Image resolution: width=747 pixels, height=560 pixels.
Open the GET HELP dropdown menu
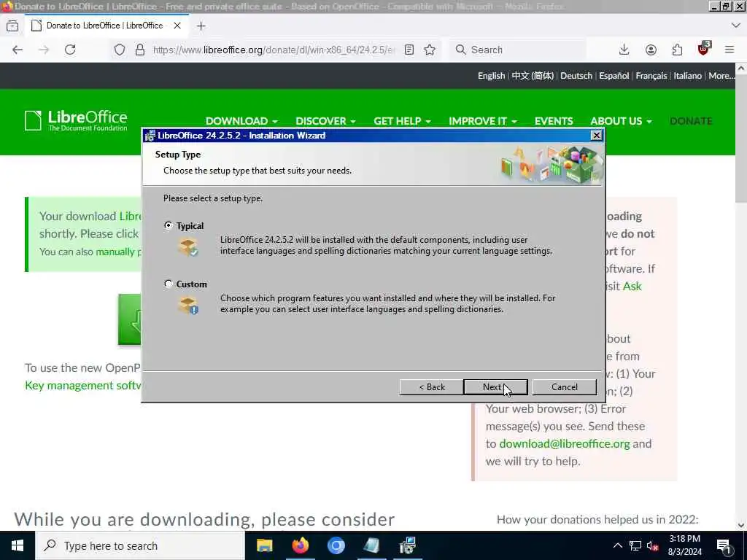(402, 121)
